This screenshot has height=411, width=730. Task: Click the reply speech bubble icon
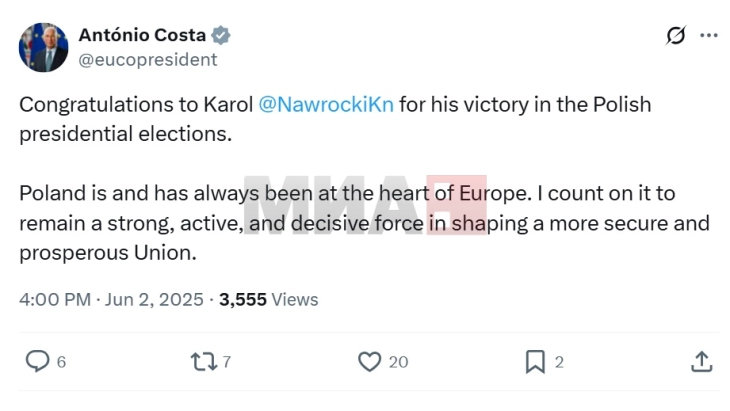(37, 362)
